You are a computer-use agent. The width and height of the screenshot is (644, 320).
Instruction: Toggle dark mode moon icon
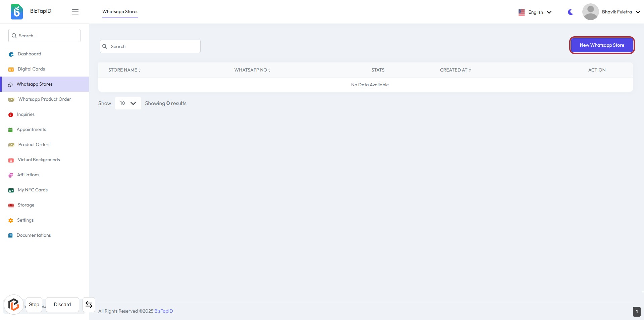tap(570, 12)
